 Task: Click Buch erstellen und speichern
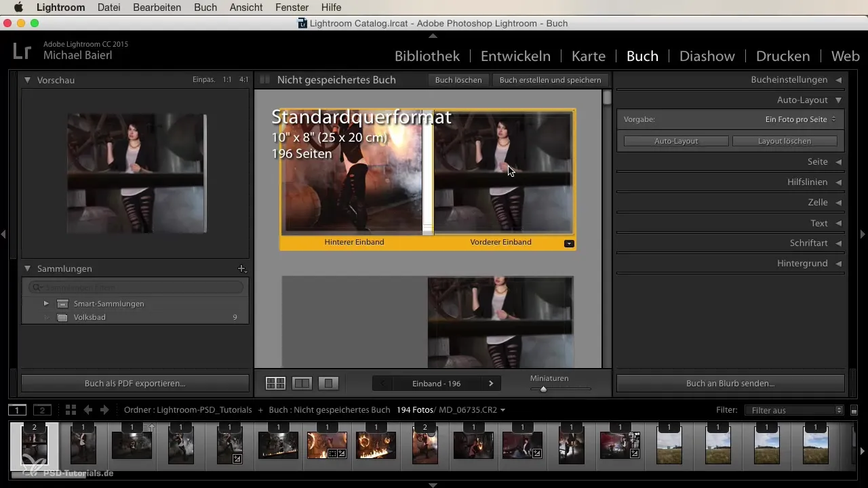pyautogui.click(x=550, y=80)
